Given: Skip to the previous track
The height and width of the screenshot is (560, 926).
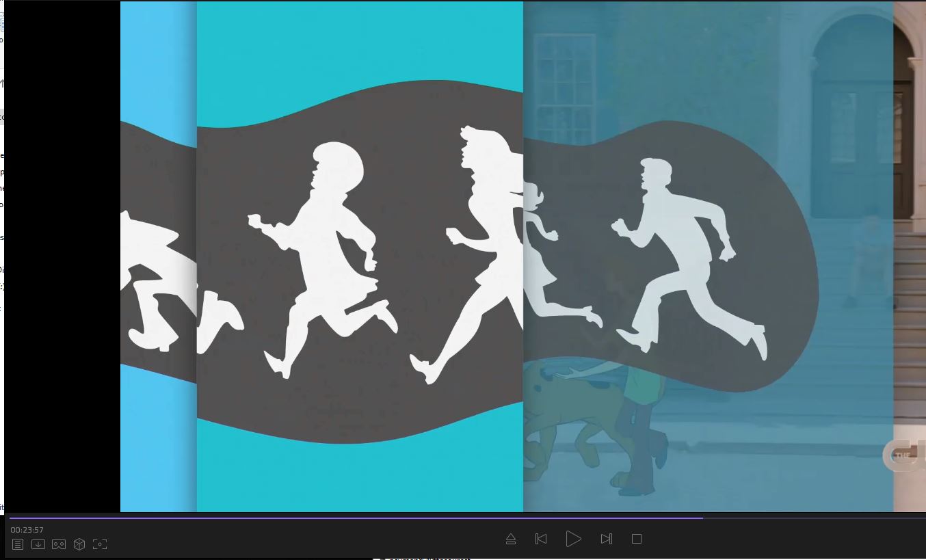Looking at the screenshot, I should coord(541,539).
